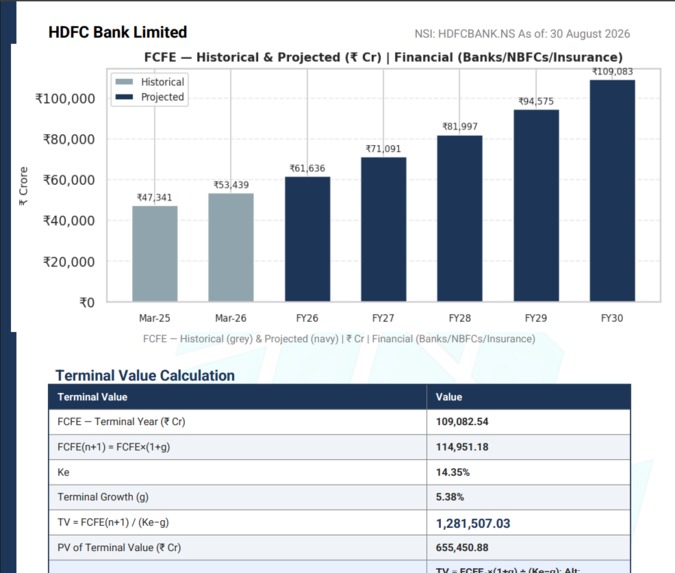
Task: Select the Terminal Growth (g) row label
Action: [103, 497]
